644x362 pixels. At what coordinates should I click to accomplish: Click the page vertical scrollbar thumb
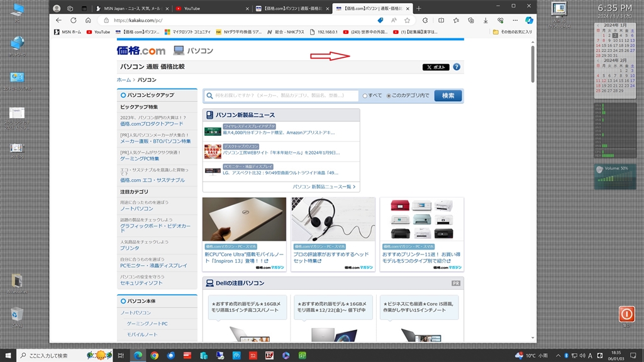[533, 63]
